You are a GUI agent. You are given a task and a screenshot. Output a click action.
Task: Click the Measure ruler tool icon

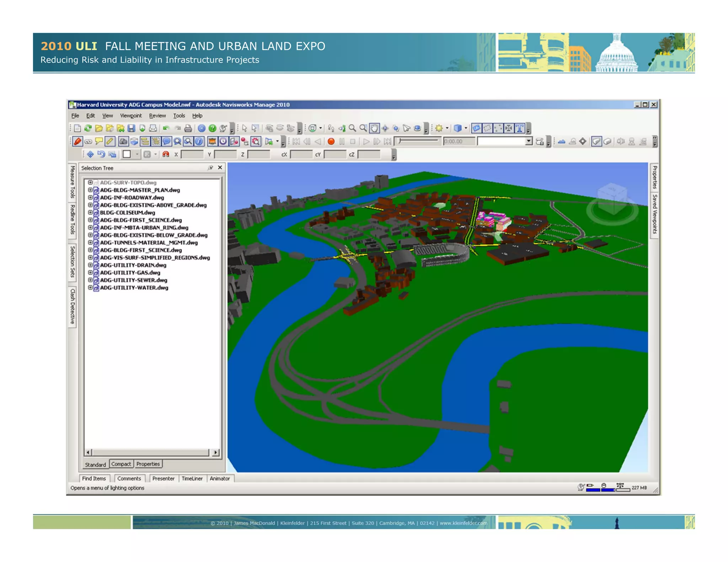tap(110, 142)
